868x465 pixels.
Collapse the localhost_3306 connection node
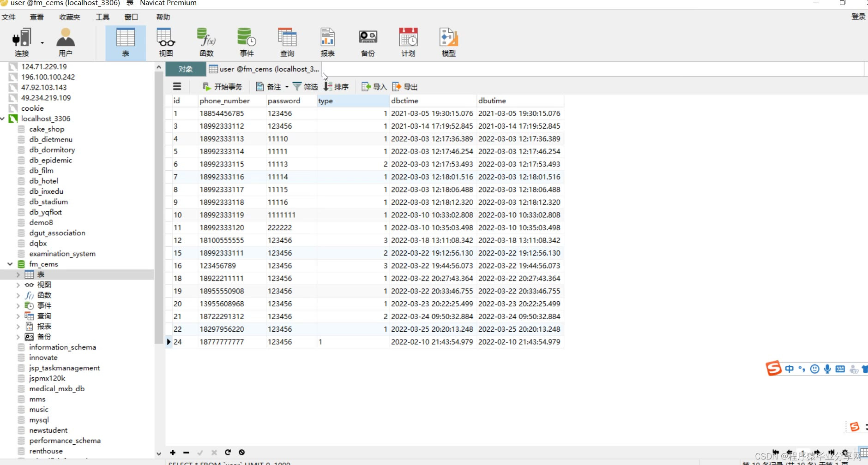[x=3, y=119]
